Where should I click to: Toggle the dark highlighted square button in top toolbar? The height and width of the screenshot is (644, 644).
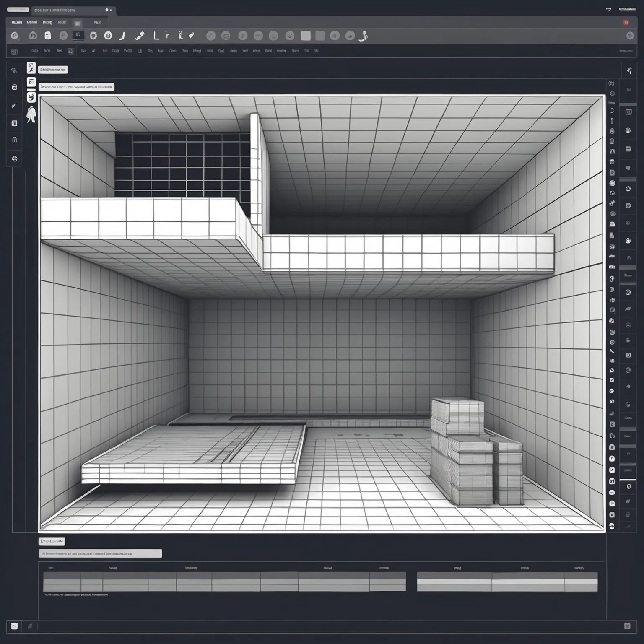(x=78, y=36)
